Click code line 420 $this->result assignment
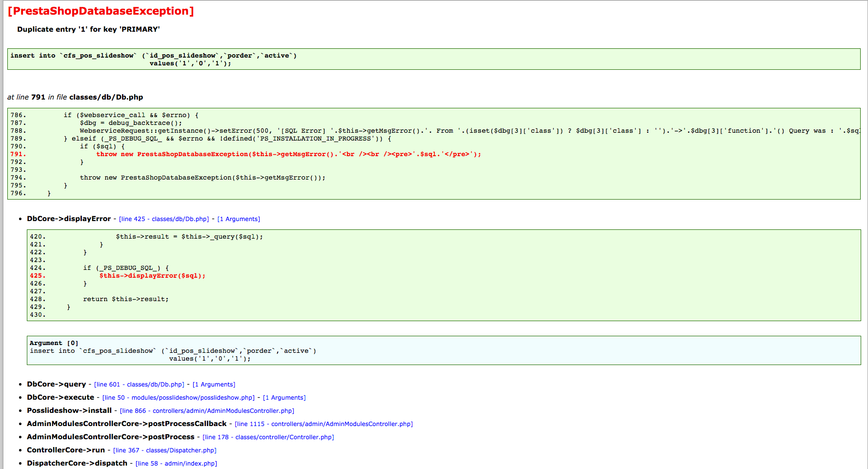 pos(189,237)
